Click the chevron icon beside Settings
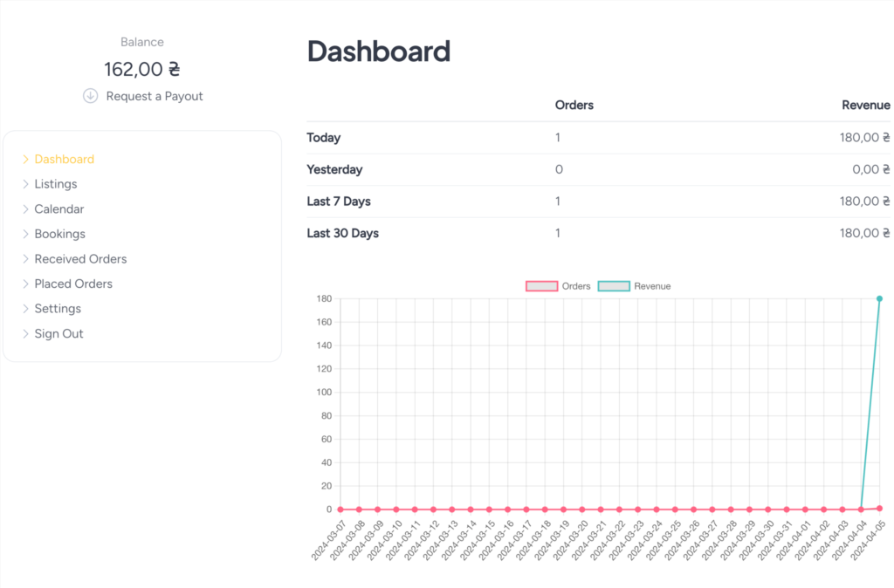The image size is (894, 588). (x=25, y=308)
